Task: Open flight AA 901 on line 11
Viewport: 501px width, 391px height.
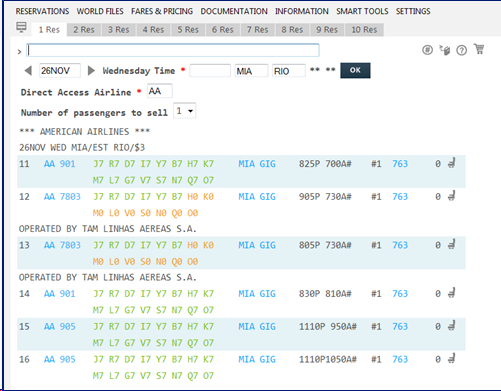Action: tap(60, 164)
